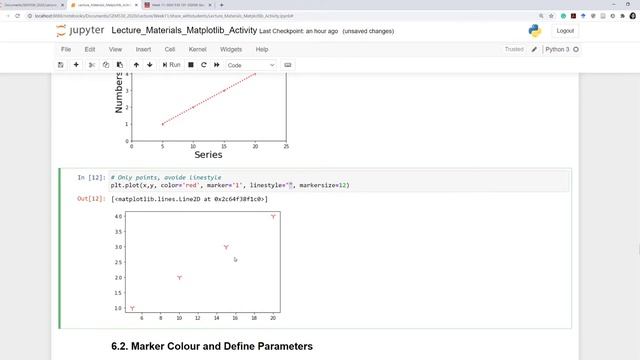This screenshot has height=360, width=640.
Task: Restart kernel and re-run the whole notebook
Action: click(x=217, y=65)
